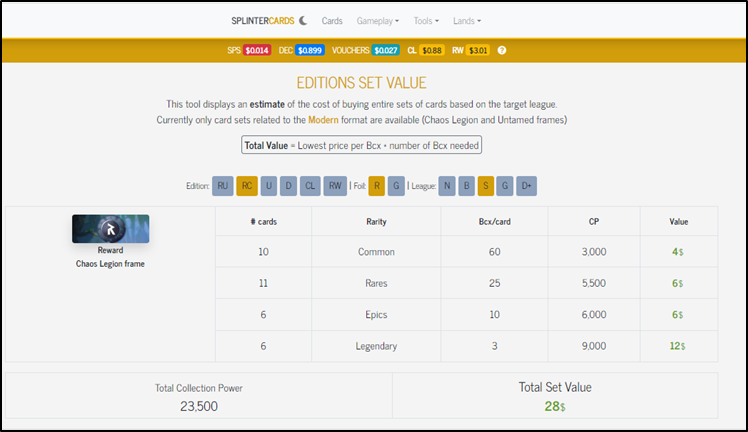Open the Cards page
This screenshot has height=432, width=748.
click(332, 21)
